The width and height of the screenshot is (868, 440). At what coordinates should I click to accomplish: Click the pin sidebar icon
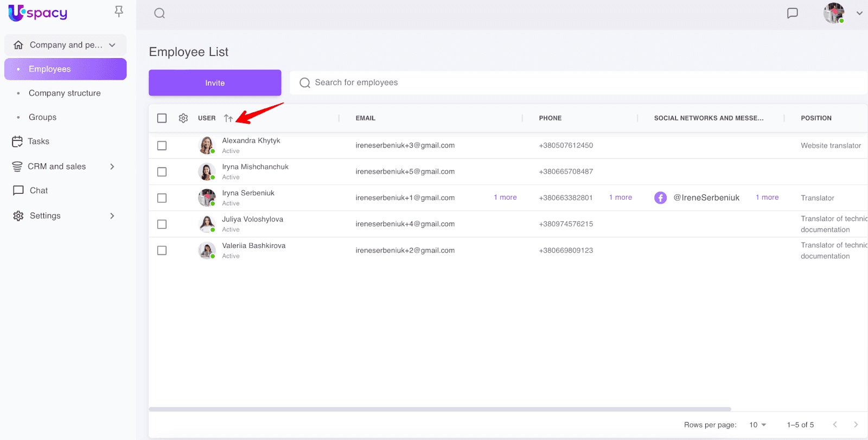pyautogui.click(x=119, y=11)
